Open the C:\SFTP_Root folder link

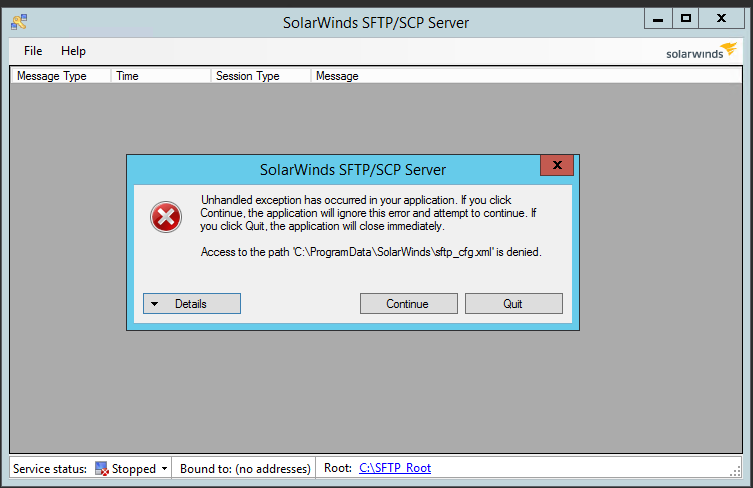click(395, 468)
